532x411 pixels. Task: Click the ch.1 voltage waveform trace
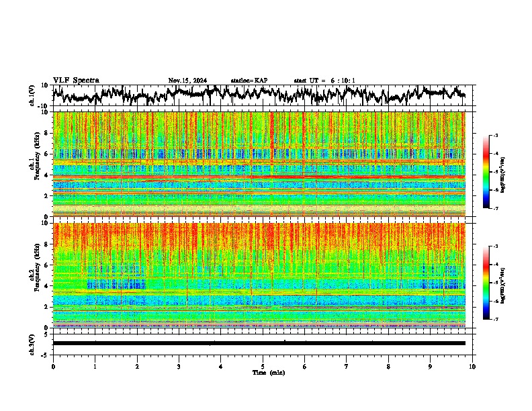tap(259, 95)
